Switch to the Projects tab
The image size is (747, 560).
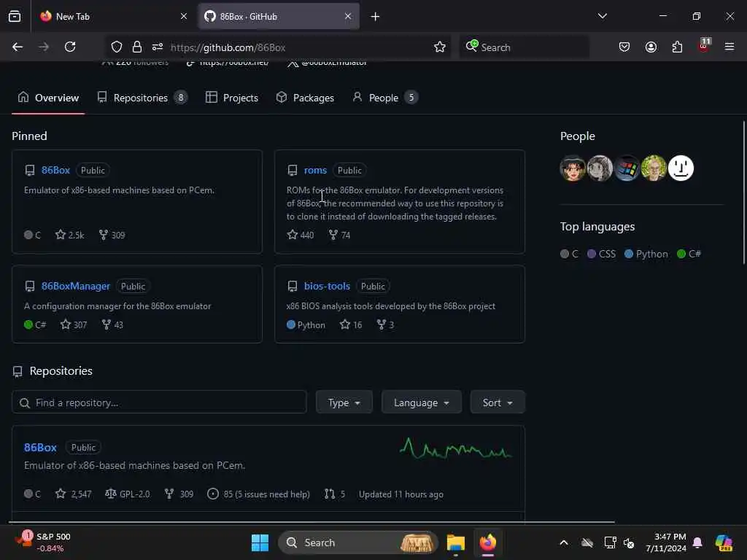point(232,98)
